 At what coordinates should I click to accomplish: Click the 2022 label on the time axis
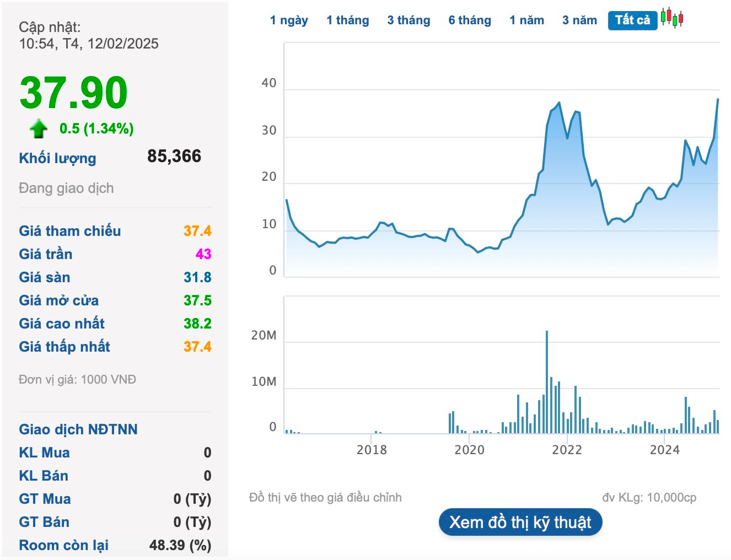pyautogui.click(x=567, y=450)
